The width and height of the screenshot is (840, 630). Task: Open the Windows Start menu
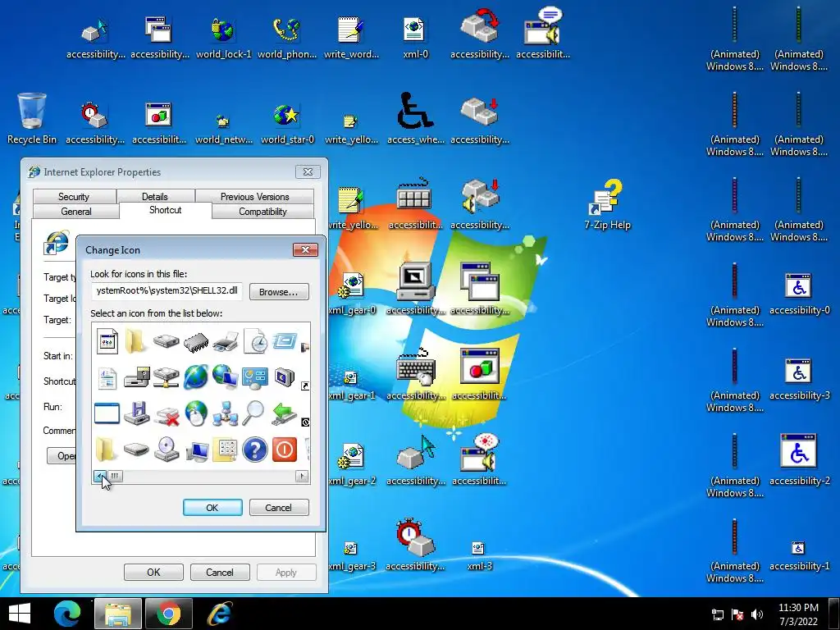[x=20, y=614]
